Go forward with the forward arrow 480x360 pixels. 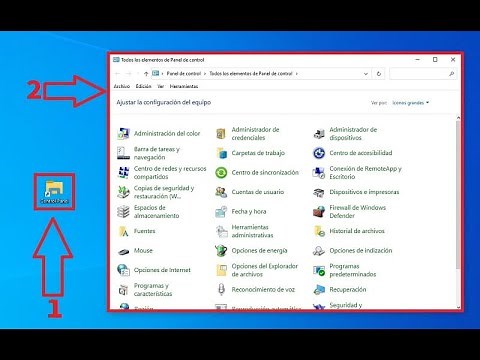tap(129, 74)
